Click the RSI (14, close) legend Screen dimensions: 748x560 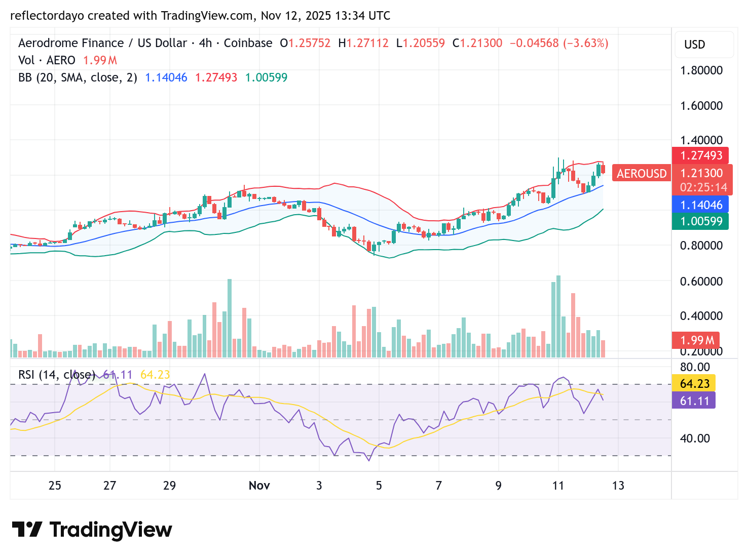[57, 375]
